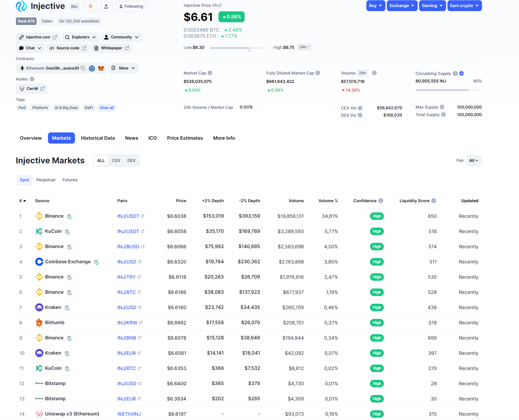Screen dimensions: 519x420
Task: Open the Price Estimates tab
Action: tap(185, 138)
